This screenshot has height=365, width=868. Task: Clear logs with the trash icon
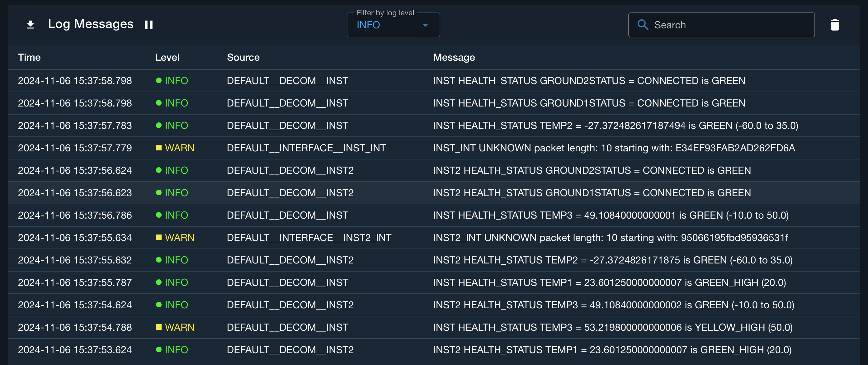point(835,25)
